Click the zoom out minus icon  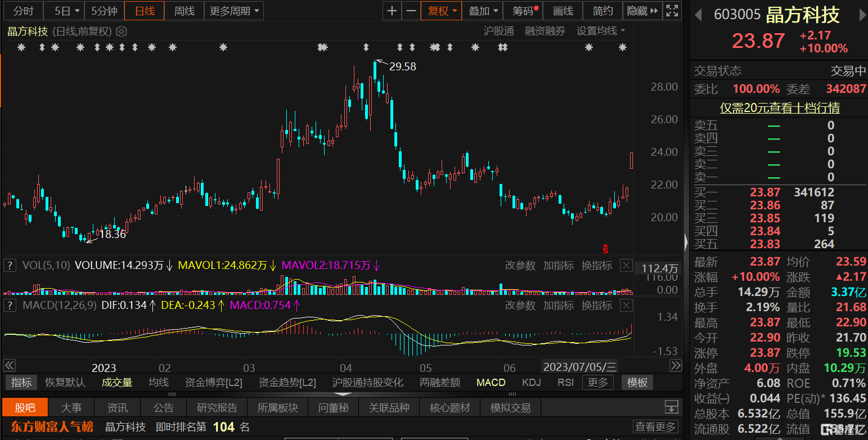411,11
